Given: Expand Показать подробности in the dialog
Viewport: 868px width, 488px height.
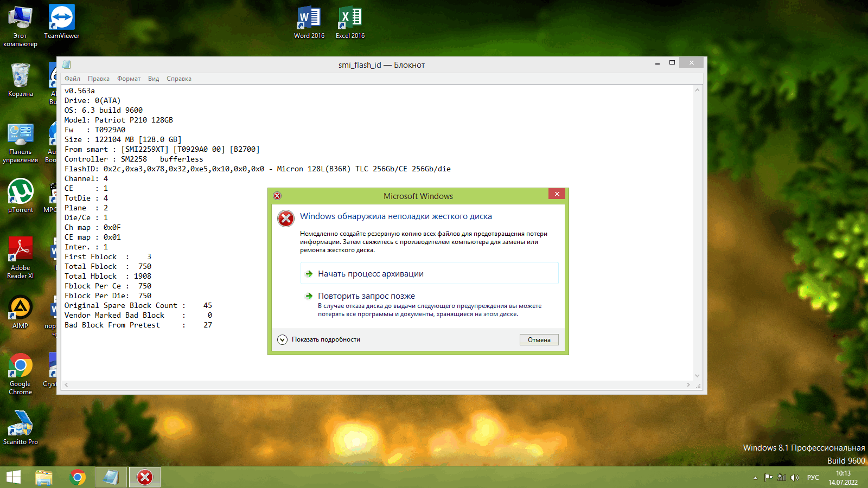Looking at the screenshot, I should coord(319,339).
